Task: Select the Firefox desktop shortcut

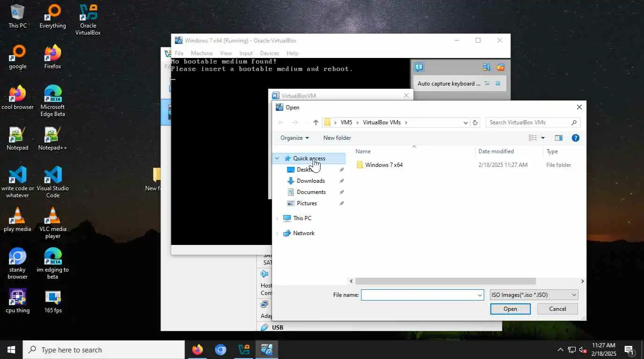Action: click(x=52, y=57)
